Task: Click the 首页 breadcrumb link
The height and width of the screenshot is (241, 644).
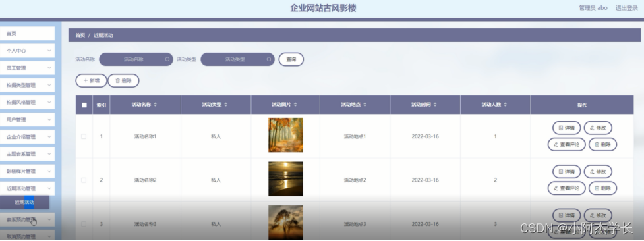Action: click(x=80, y=36)
